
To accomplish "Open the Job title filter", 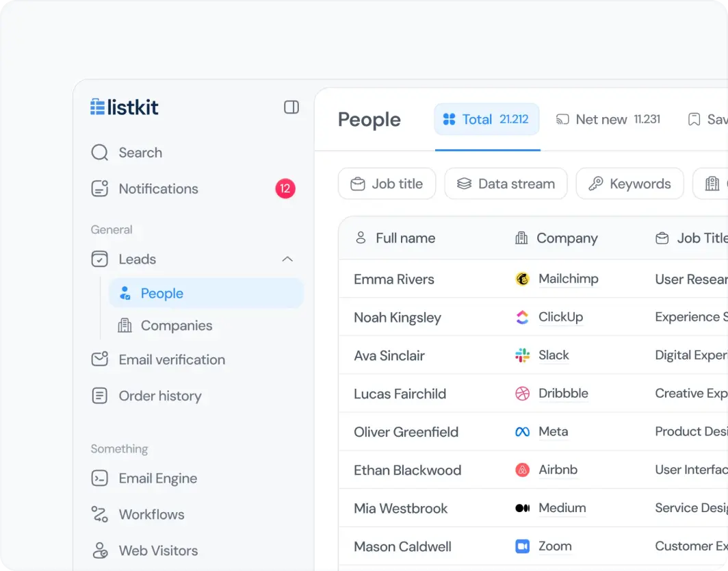I will [x=387, y=183].
